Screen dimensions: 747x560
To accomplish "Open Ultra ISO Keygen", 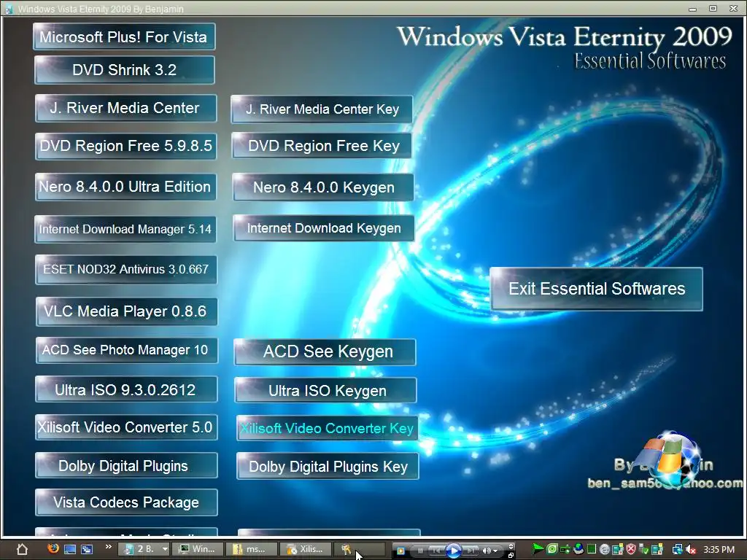I will point(326,391).
